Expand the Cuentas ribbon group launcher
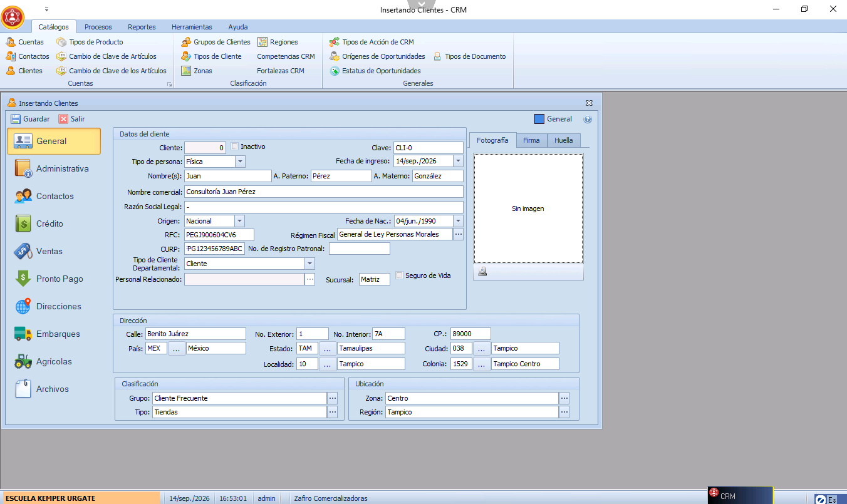The width and height of the screenshot is (847, 504). [x=169, y=84]
